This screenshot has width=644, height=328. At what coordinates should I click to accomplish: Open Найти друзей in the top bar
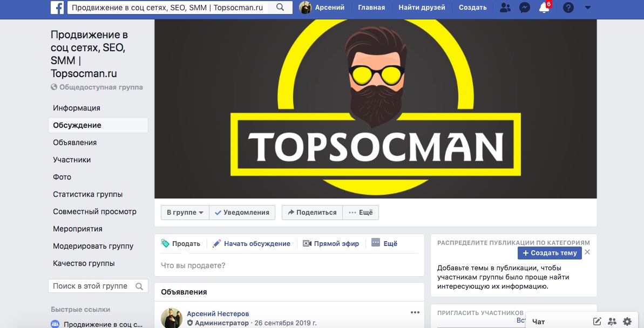[x=422, y=8]
